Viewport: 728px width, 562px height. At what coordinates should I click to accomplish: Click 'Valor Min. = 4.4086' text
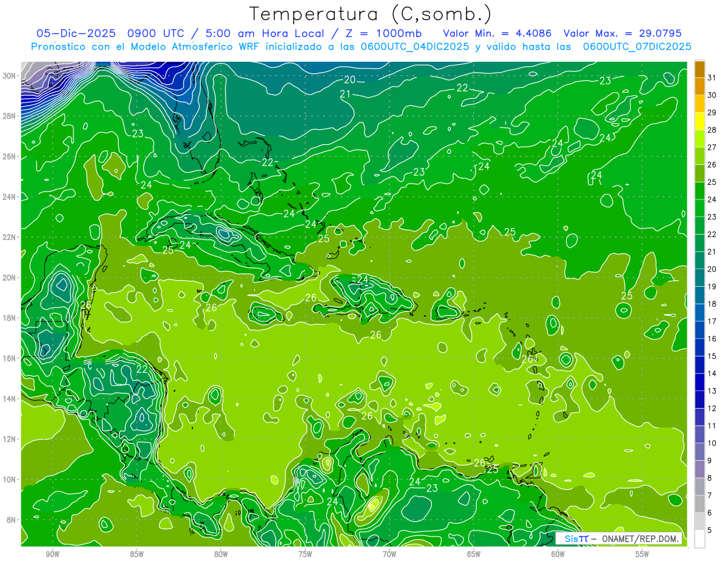(x=497, y=33)
